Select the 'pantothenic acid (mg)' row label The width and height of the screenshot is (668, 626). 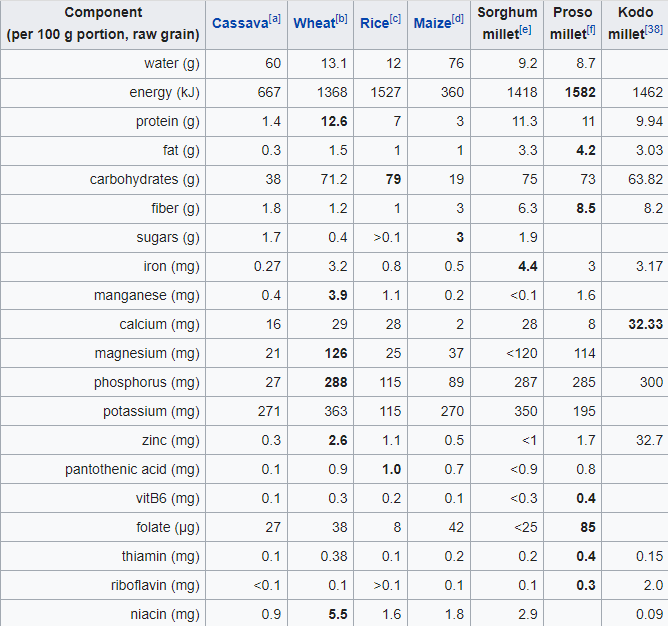point(132,469)
